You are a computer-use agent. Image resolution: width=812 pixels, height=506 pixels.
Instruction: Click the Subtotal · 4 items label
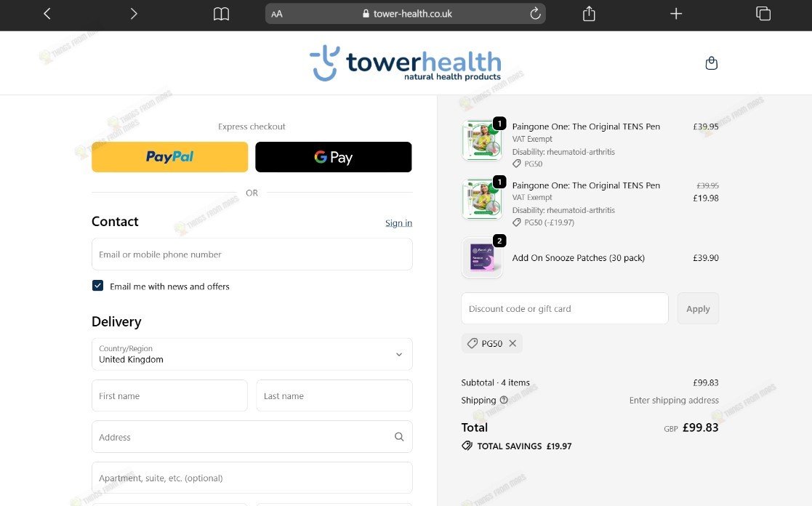pos(496,382)
